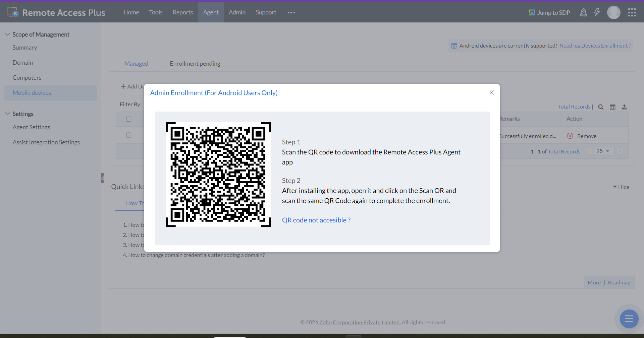Click the Remarks column header

509,119
